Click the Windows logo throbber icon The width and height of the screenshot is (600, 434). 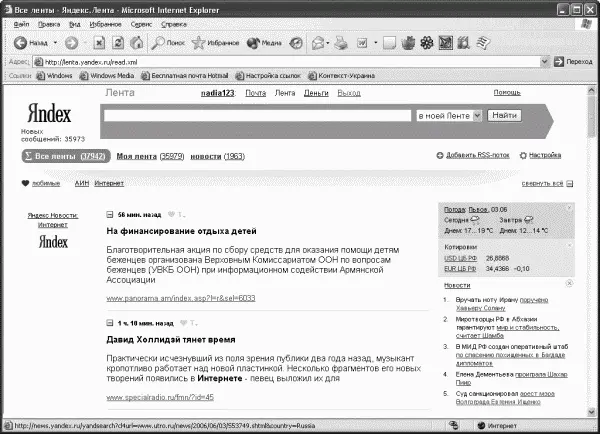pyautogui.click(x=585, y=24)
